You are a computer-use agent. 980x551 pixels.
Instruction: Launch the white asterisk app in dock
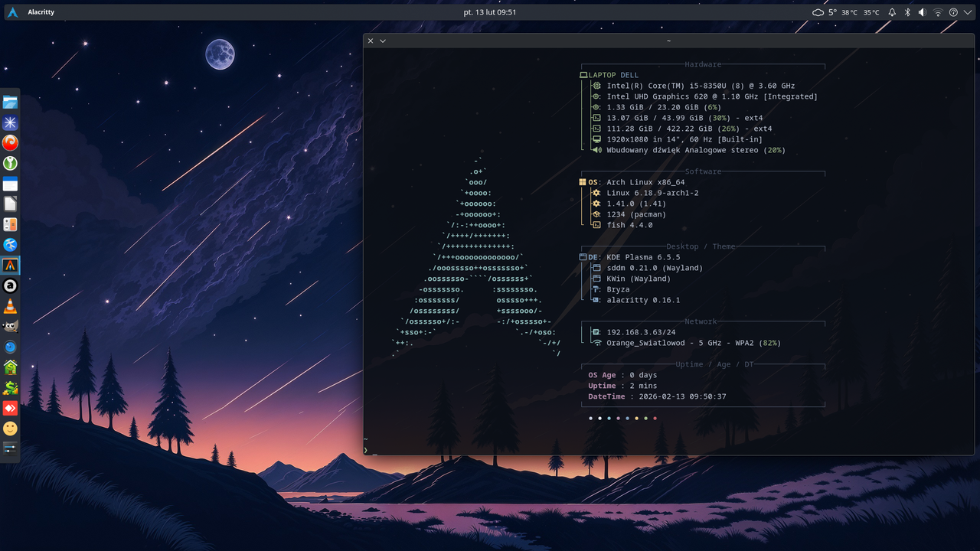pyautogui.click(x=10, y=123)
